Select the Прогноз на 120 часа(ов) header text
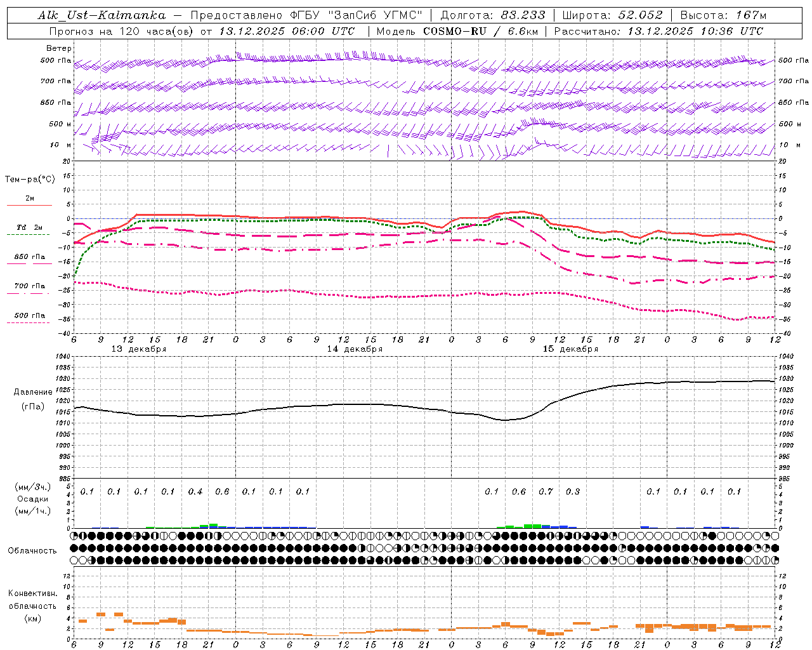This screenshot has height=650, width=812. coord(123,31)
